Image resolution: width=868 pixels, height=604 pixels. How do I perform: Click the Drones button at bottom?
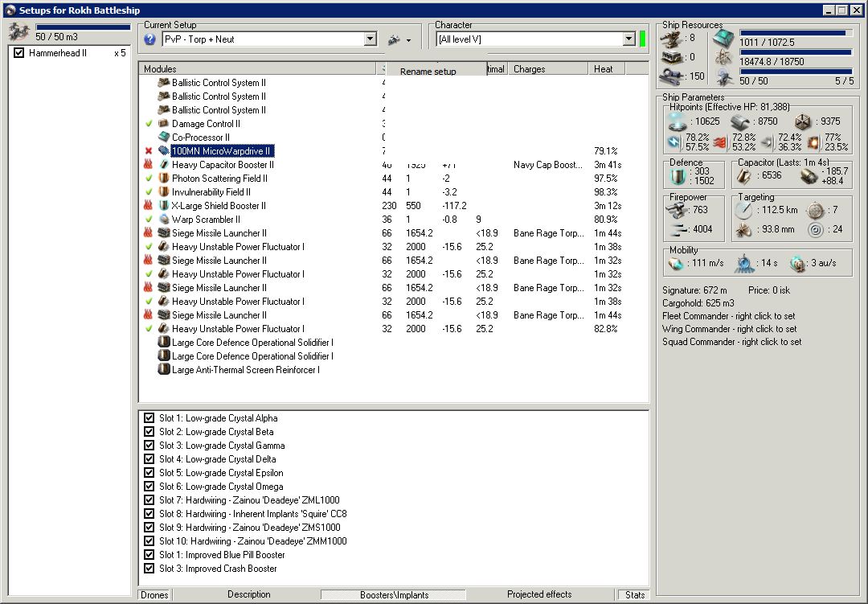click(x=154, y=595)
